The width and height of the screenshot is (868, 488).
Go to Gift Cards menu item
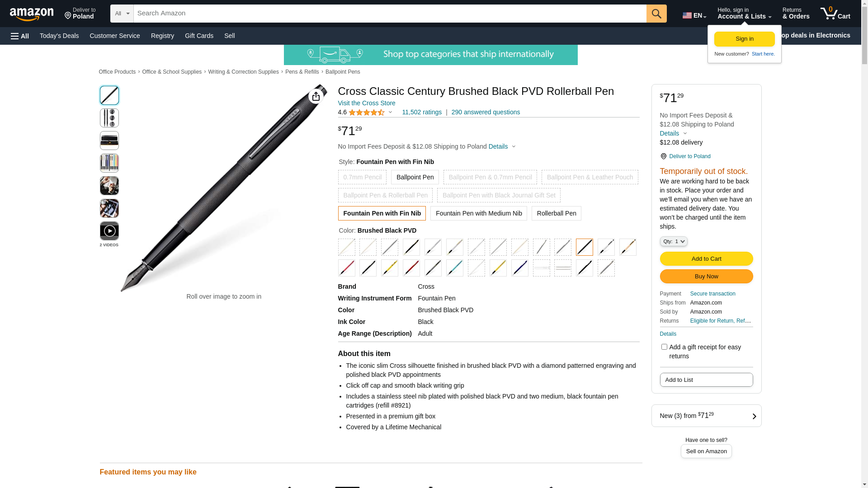pyautogui.click(x=199, y=36)
